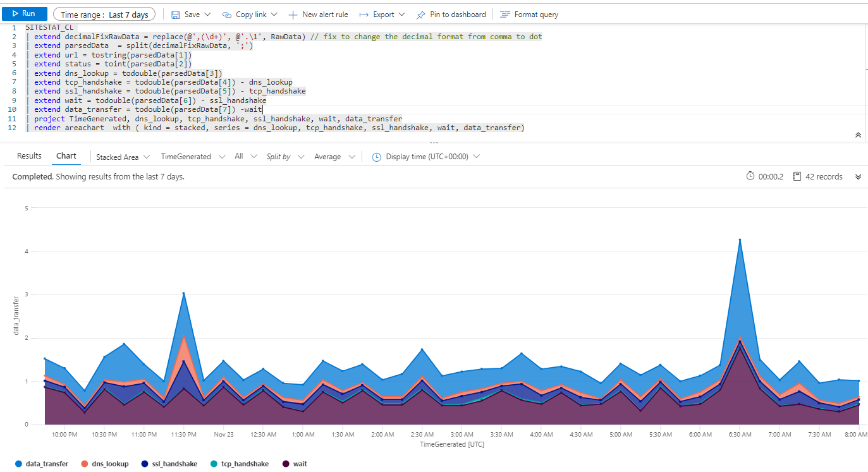
Task: Click the Display time clock icon
Action: [377, 157]
